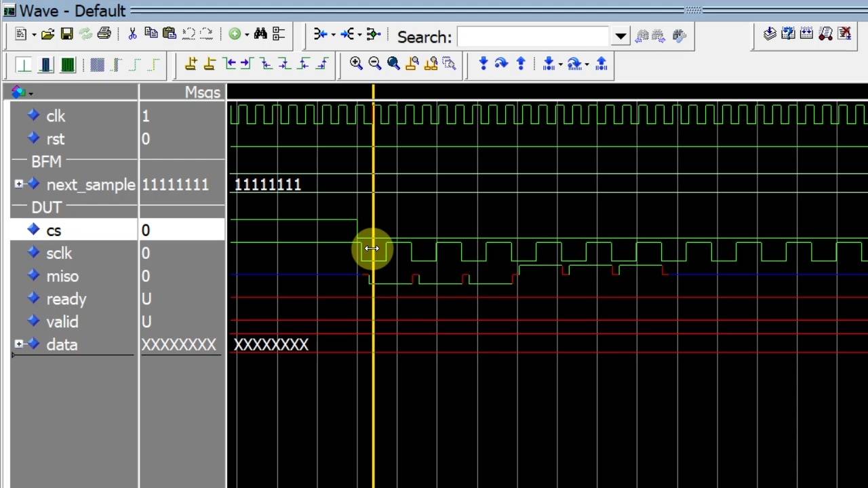Viewport: 868px width, 488px height.
Task: Expand the next_sample signal bus
Action: pos(19,184)
